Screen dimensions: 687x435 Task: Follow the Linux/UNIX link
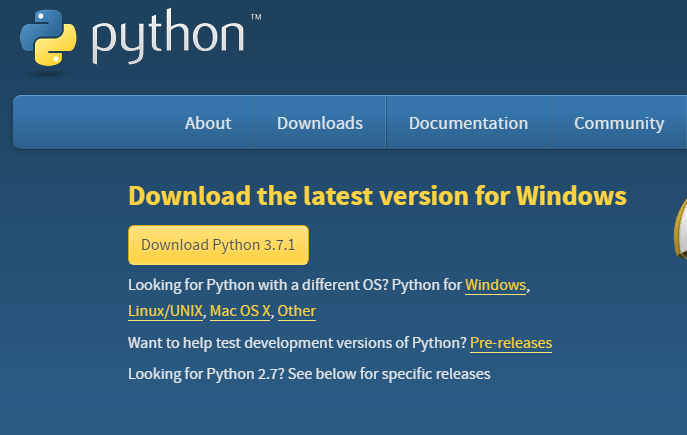point(166,311)
